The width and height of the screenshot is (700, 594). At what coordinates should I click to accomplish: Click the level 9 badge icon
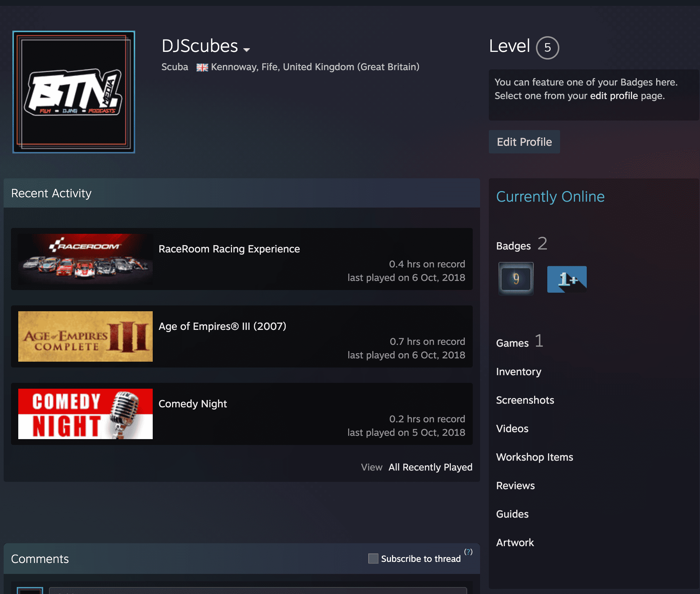(x=516, y=279)
